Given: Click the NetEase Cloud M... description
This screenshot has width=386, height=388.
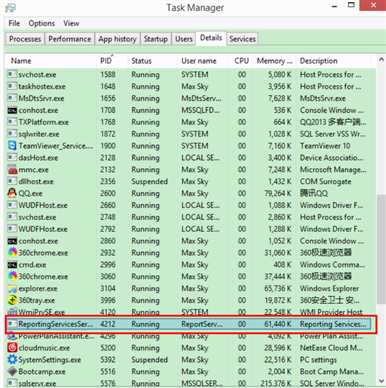Looking at the screenshot, I should click(x=331, y=348).
